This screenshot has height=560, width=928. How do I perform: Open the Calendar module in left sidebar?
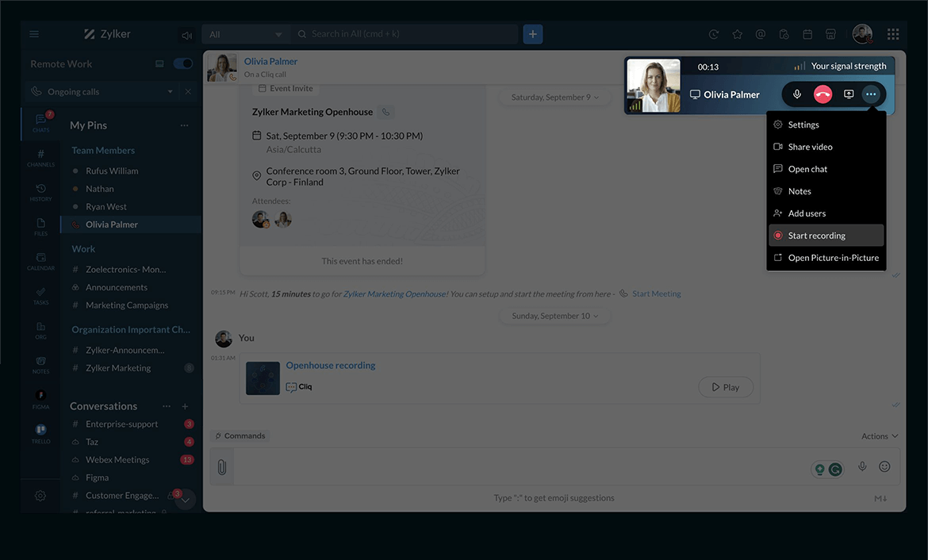[40, 261]
